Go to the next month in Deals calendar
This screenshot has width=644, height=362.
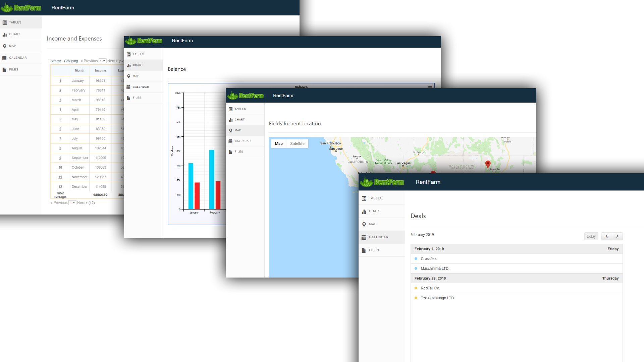(x=617, y=236)
